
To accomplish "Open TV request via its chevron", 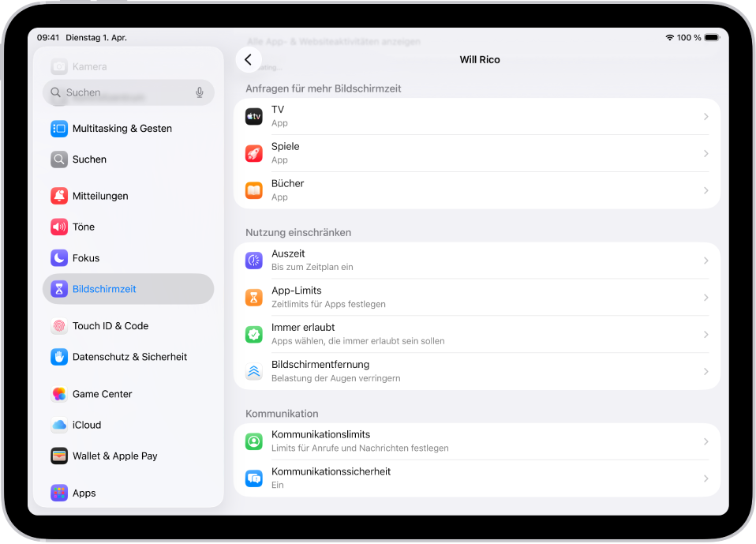I will [705, 117].
